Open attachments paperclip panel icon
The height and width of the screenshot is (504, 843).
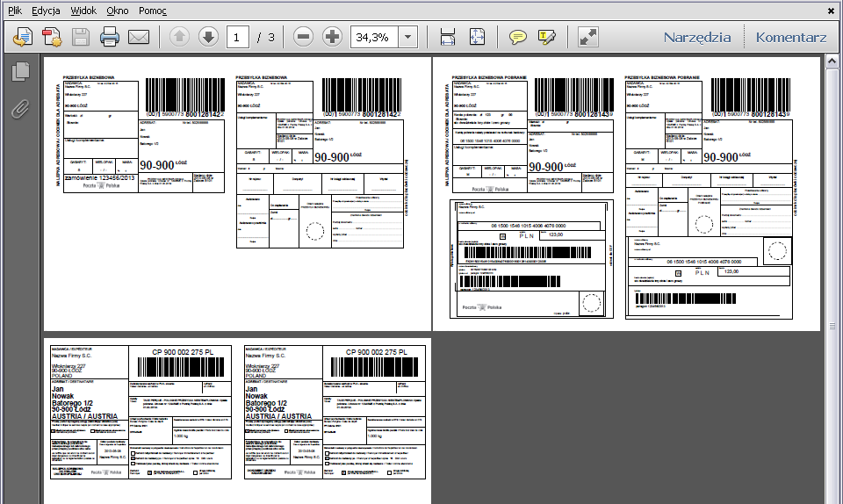20,109
